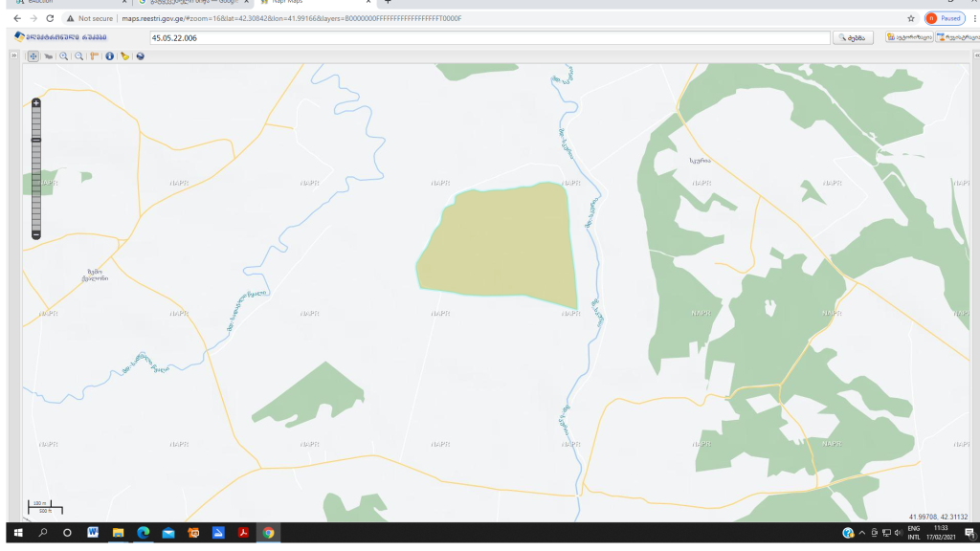Click the cadastral code search field
Viewport: 980px width, 551px height.
(490, 38)
